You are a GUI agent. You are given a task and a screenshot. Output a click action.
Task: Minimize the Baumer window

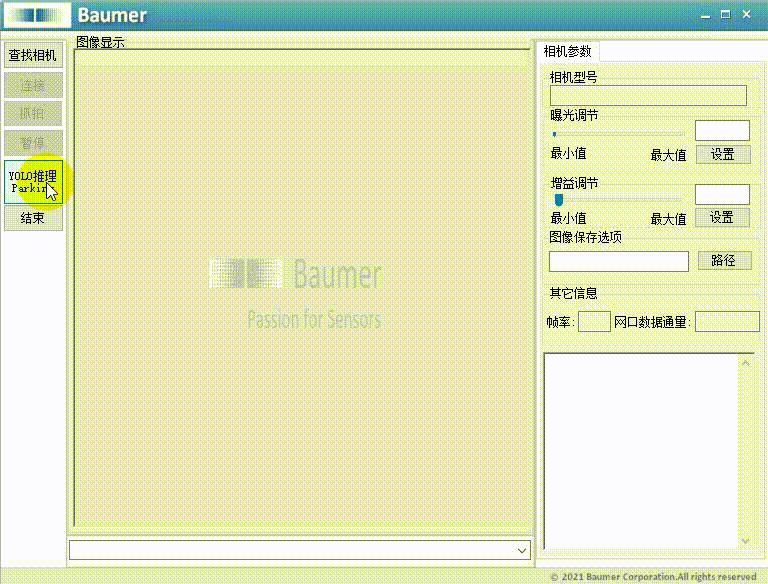coord(705,15)
